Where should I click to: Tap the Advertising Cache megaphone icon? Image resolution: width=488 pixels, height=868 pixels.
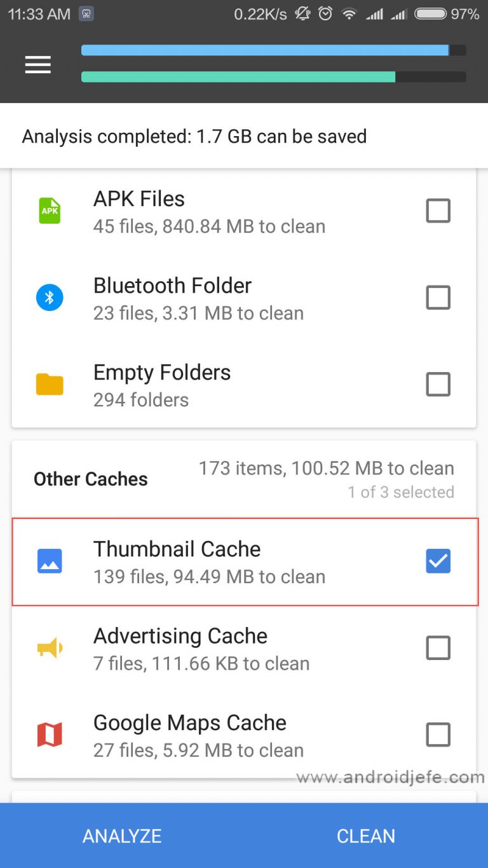coord(50,648)
